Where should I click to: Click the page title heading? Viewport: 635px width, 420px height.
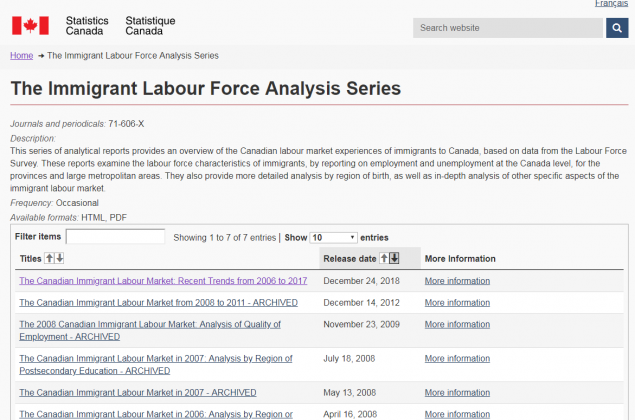point(206,88)
